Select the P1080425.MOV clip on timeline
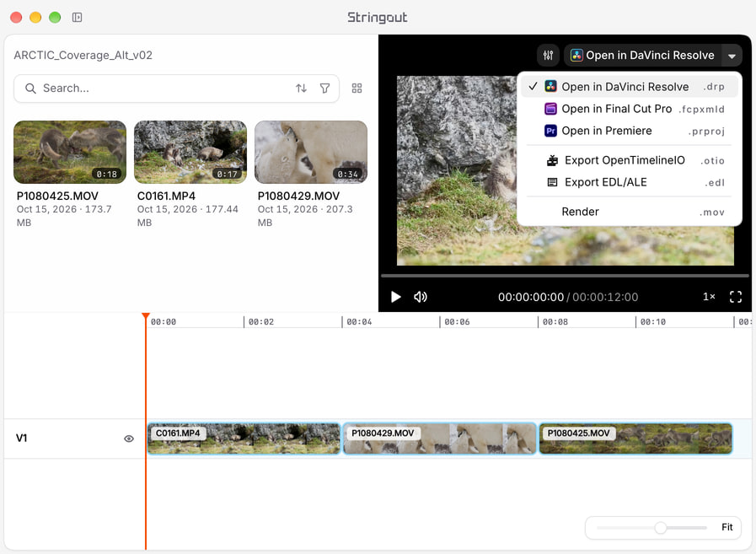This screenshot has width=756, height=554. [x=635, y=438]
